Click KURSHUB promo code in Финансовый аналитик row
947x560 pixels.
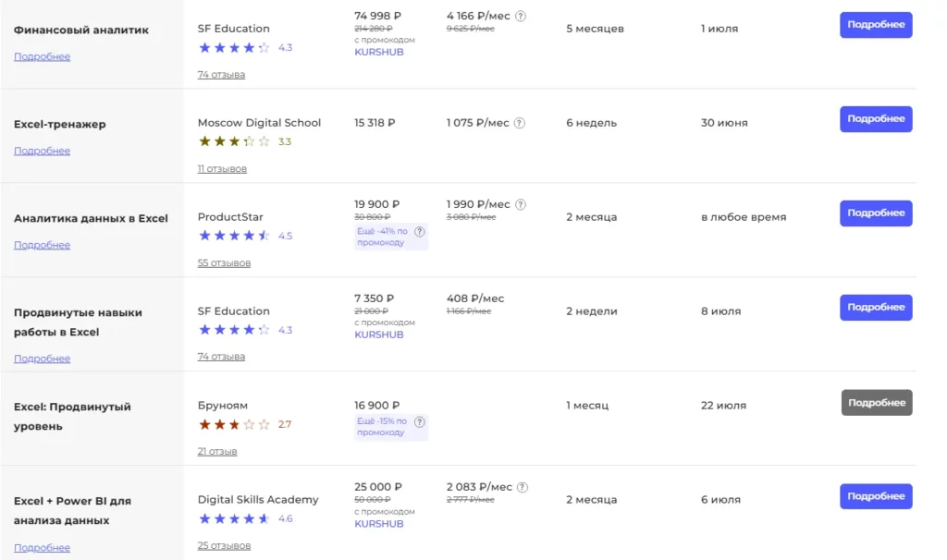point(378,52)
